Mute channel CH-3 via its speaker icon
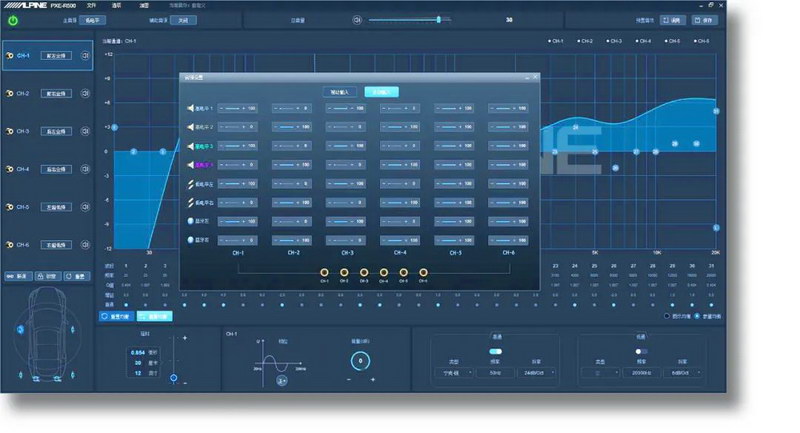The image size is (800, 433). [x=85, y=131]
